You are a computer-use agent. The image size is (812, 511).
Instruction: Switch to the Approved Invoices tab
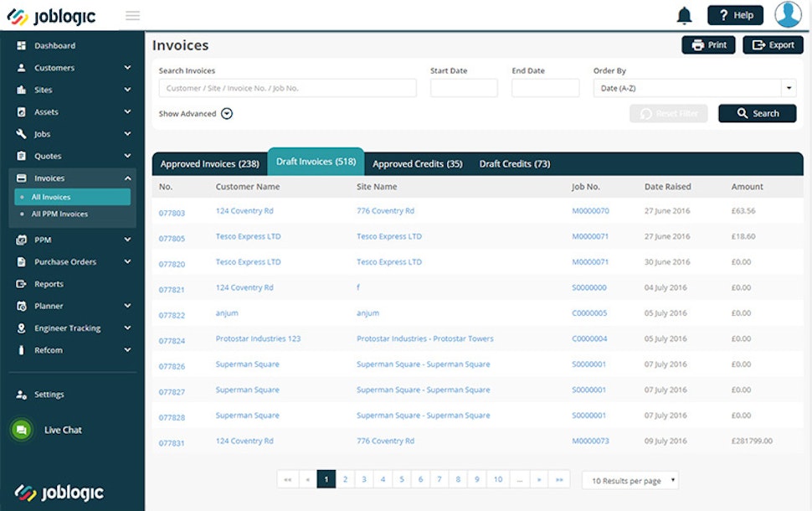pyautogui.click(x=209, y=164)
